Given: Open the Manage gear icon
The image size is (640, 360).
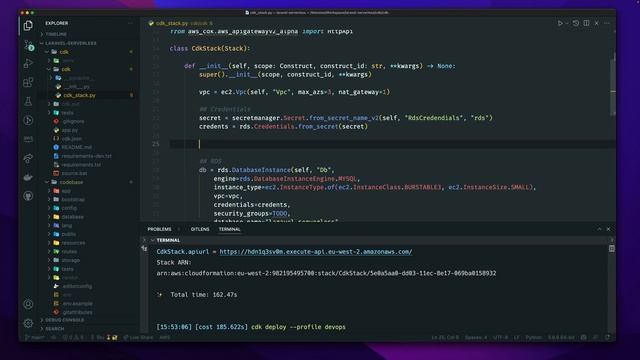Looking at the screenshot, I should (28, 323).
